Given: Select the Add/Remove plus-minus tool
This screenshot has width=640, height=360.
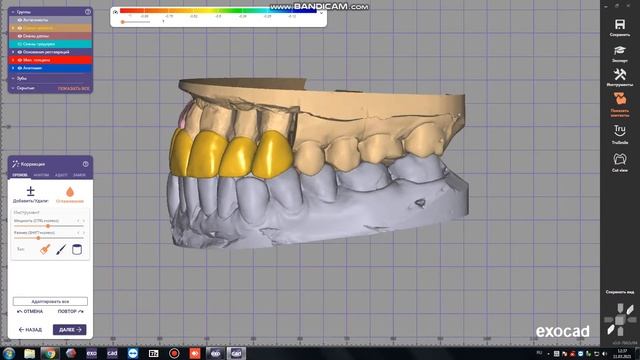Looking at the screenshot, I should (x=31, y=191).
